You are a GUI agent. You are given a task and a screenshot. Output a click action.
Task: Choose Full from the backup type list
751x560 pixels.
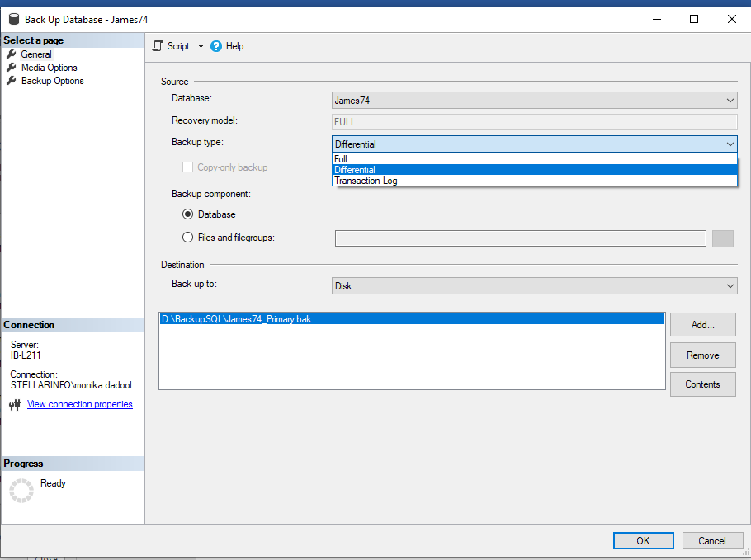coord(535,159)
